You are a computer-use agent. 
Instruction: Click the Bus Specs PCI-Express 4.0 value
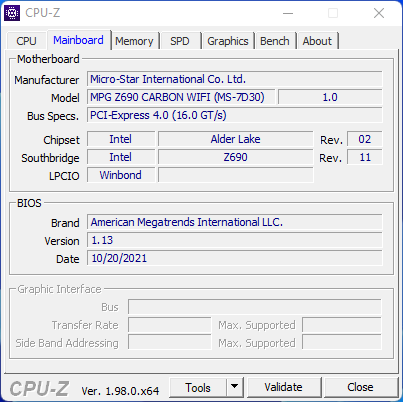[235, 115]
